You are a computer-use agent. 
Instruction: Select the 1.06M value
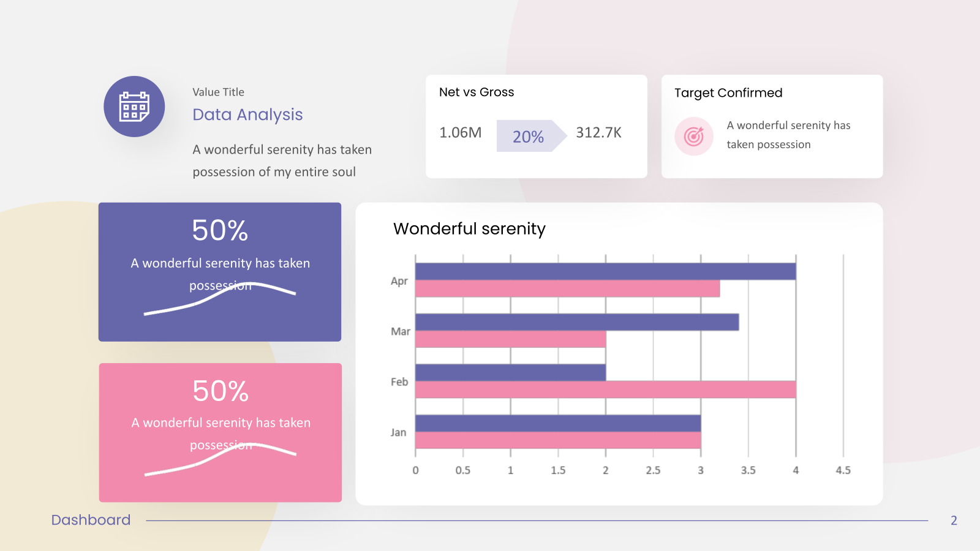pyautogui.click(x=461, y=132)
